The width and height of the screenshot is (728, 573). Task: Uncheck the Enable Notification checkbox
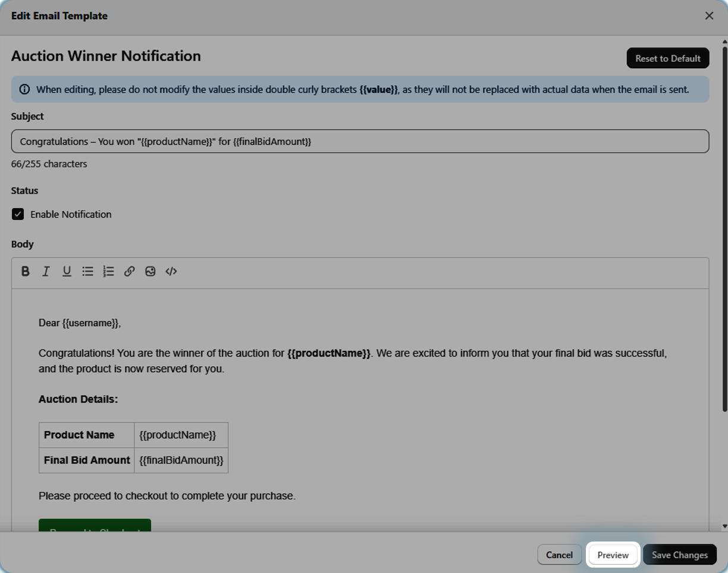pos(18,214)
